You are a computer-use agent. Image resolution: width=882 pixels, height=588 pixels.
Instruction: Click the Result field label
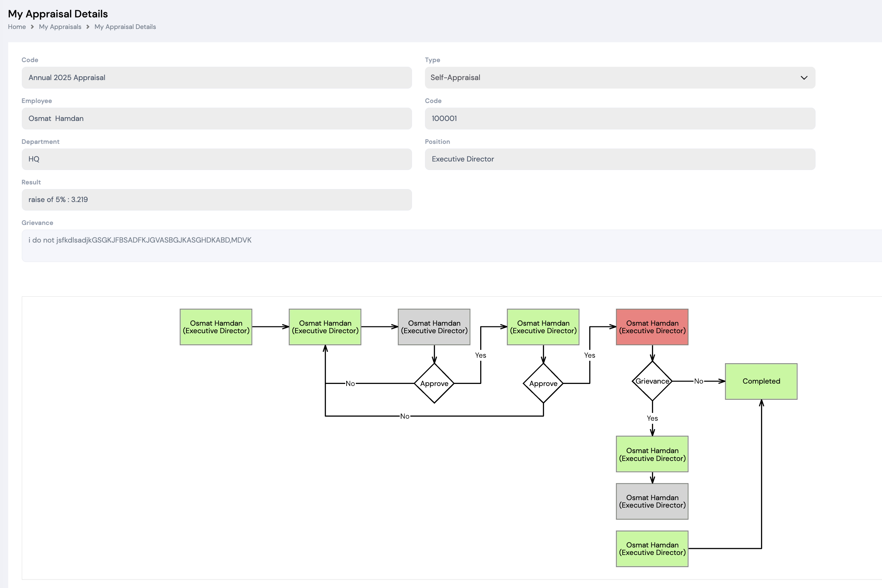[31, 182]
